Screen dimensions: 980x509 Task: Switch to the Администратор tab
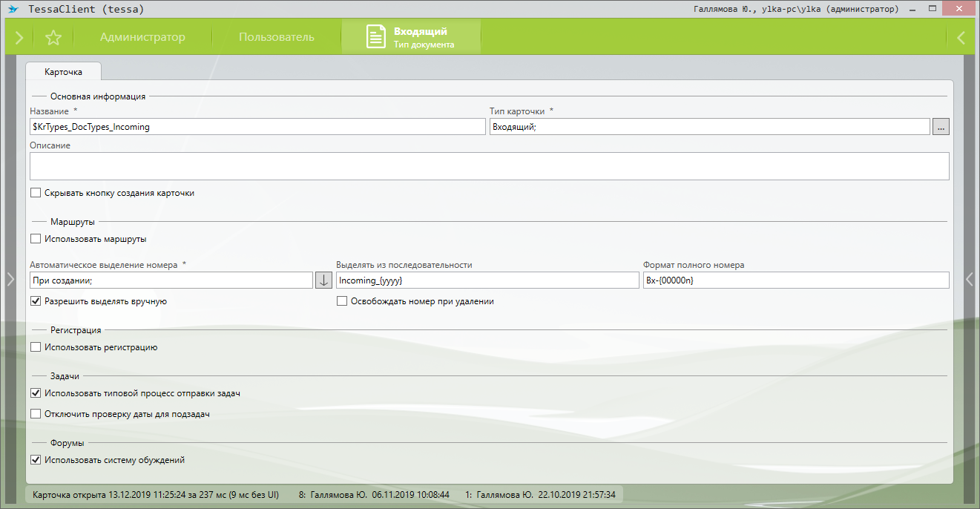tap(142, 37)
